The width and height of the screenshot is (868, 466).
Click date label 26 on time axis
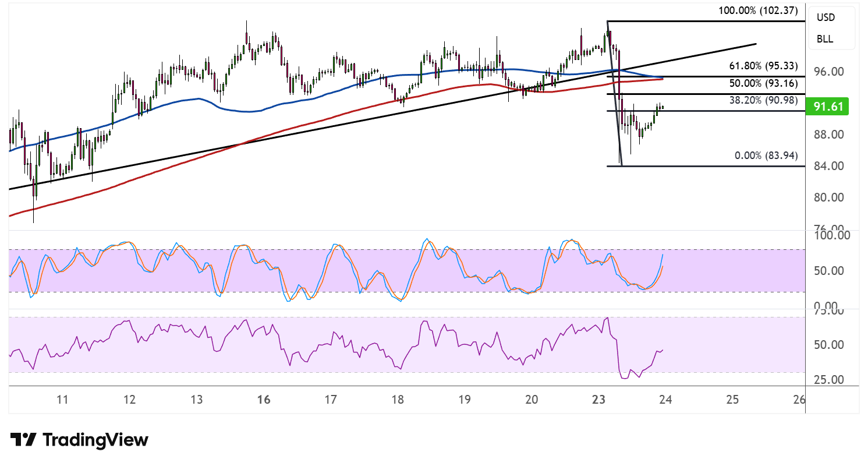[x=799, y=400]
